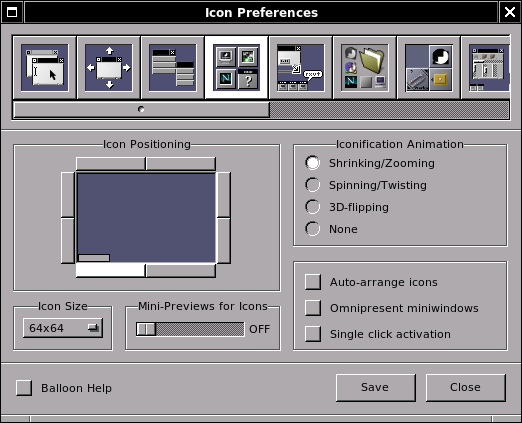Open the Window Handling panel icon with four arrows
The width and height of the screenshot is (522, 423).
[109, 68]
